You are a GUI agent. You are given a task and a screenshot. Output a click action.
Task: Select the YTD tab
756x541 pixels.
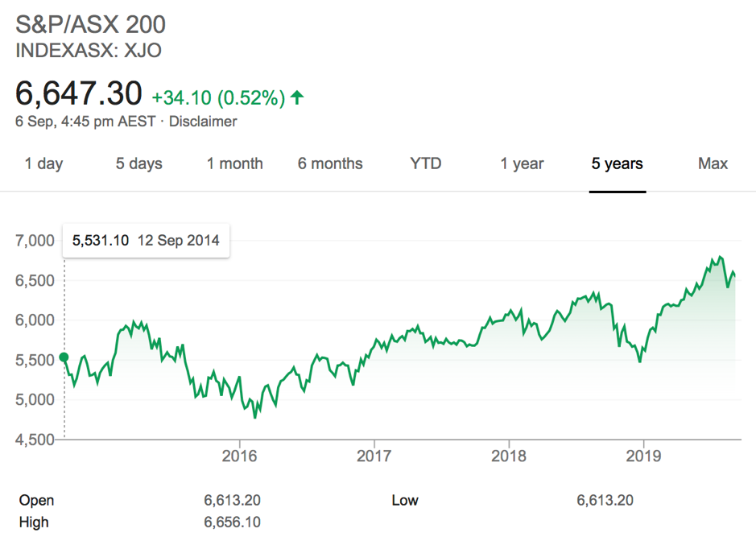pyautogui.click(x=426, y=163)
